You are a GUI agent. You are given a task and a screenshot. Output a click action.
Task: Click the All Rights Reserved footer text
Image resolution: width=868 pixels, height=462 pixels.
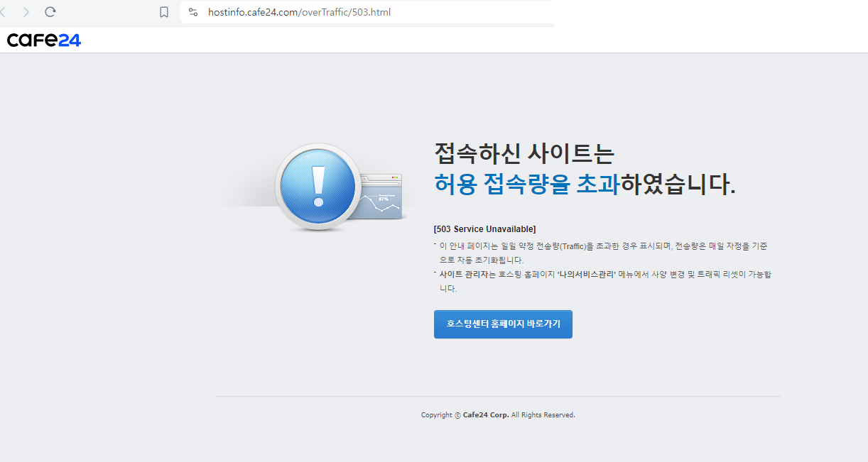coord(543,415)
